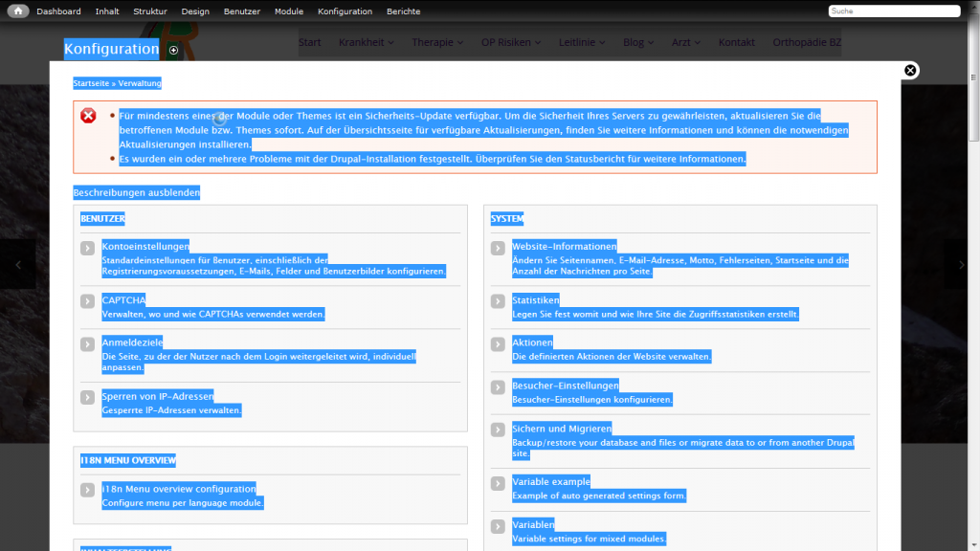Click the home icon in admin toolbar
The image size is (980, 551).
[18, 11]
